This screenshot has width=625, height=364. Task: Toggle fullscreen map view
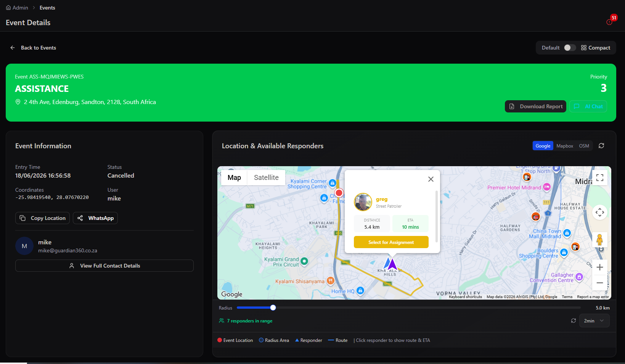600,178
